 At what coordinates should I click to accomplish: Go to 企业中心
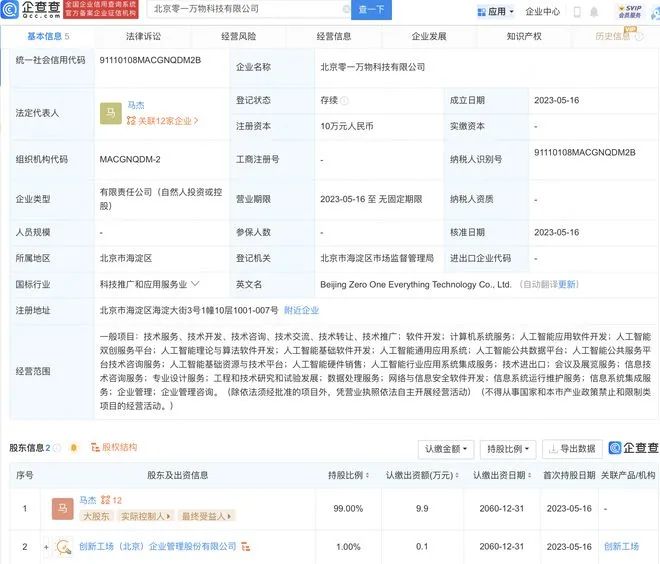point(542,12)
